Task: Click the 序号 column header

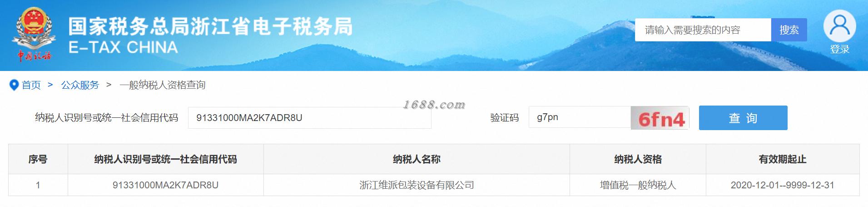Action: (x=38, y=159)
